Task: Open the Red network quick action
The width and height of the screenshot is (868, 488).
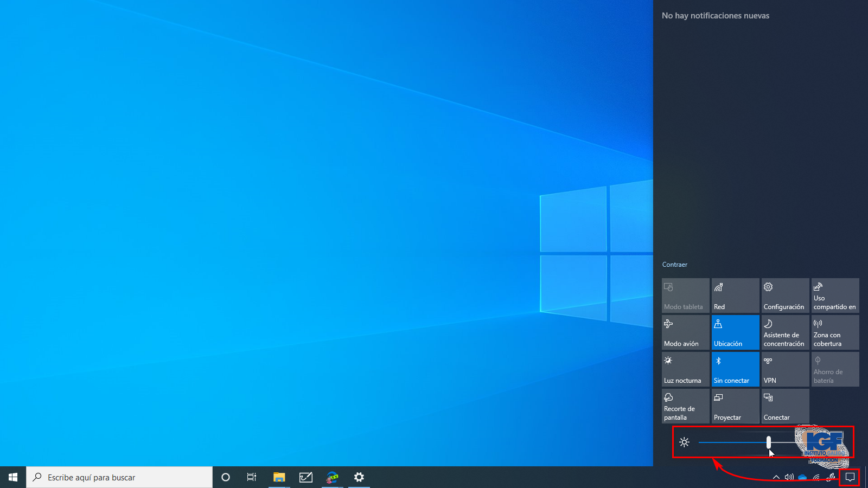Action: [x=735, y=296]
